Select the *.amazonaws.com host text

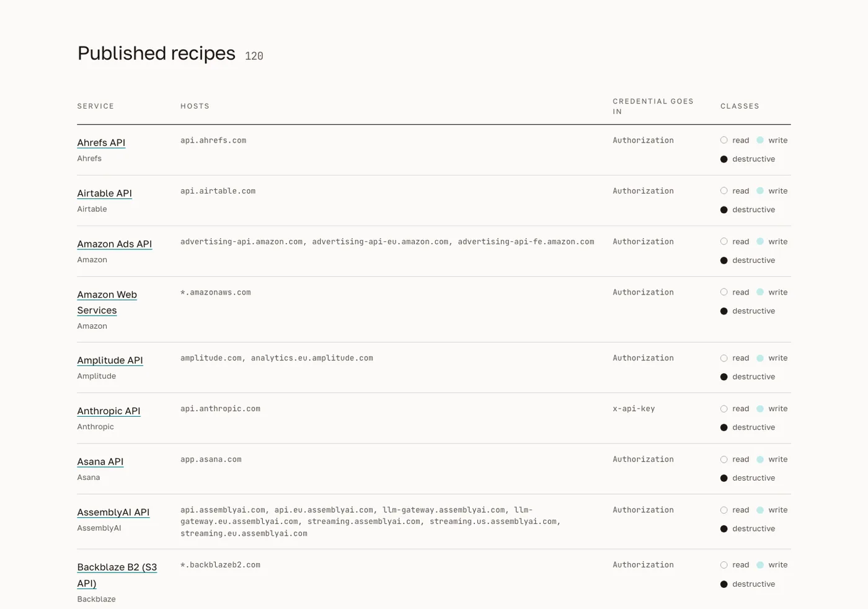[x=216, y=293]
